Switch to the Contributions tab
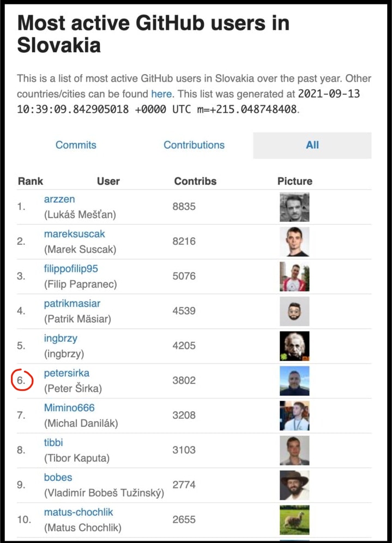This screenshot has width=392, height=543. [194, 145]
